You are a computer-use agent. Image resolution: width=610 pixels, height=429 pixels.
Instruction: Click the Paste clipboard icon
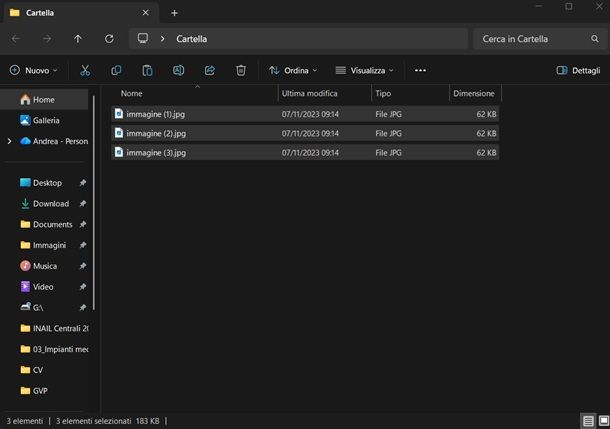coord(147,70)
